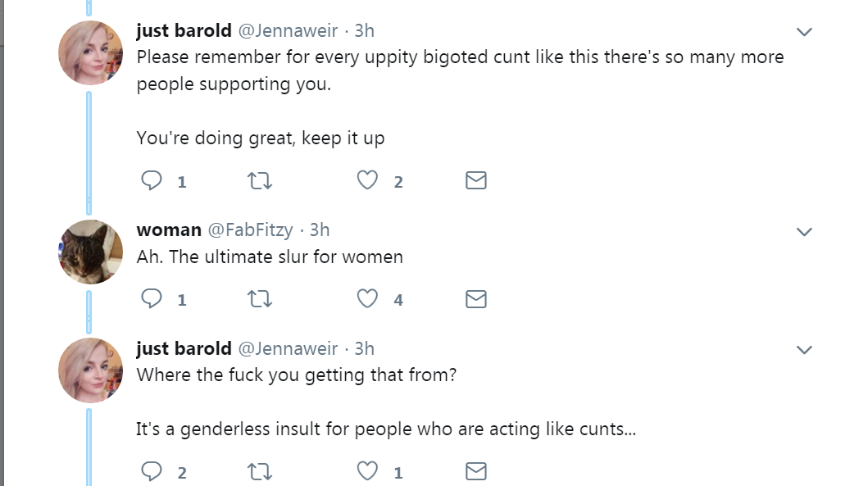Like the genderless insult tweet
This screenshot has height=486, width=868.
tap(367, 471)
